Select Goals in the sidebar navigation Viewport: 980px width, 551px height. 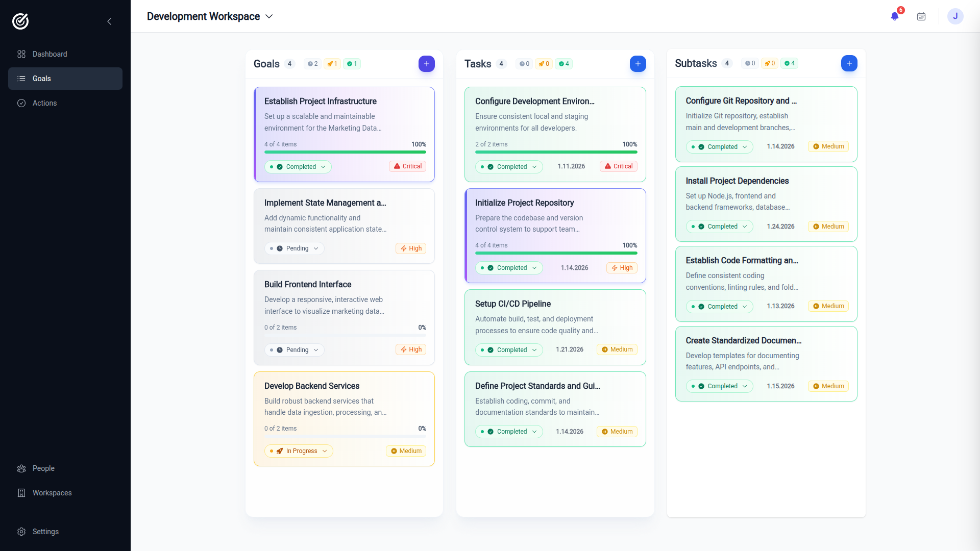point(42,79)
